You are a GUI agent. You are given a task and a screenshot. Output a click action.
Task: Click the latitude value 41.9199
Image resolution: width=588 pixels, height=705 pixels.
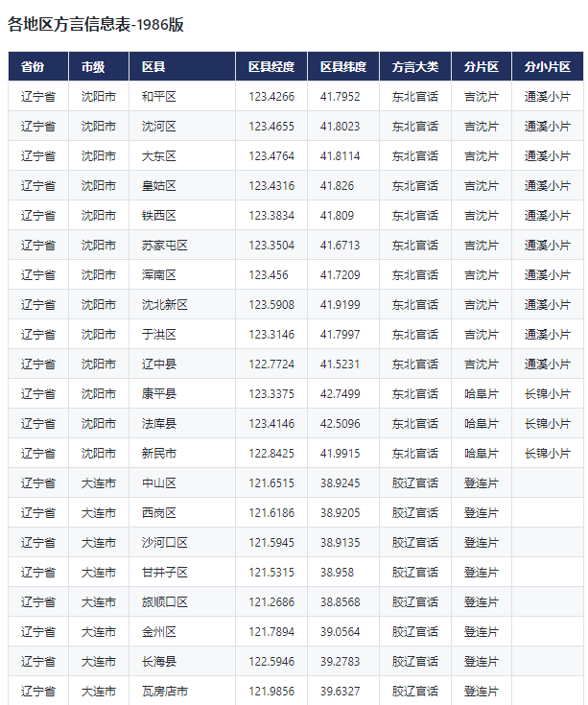point(341,304)
